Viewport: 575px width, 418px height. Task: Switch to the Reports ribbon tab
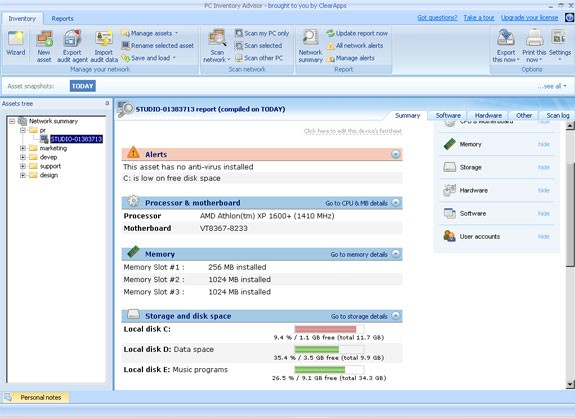(x=62, y=19)
